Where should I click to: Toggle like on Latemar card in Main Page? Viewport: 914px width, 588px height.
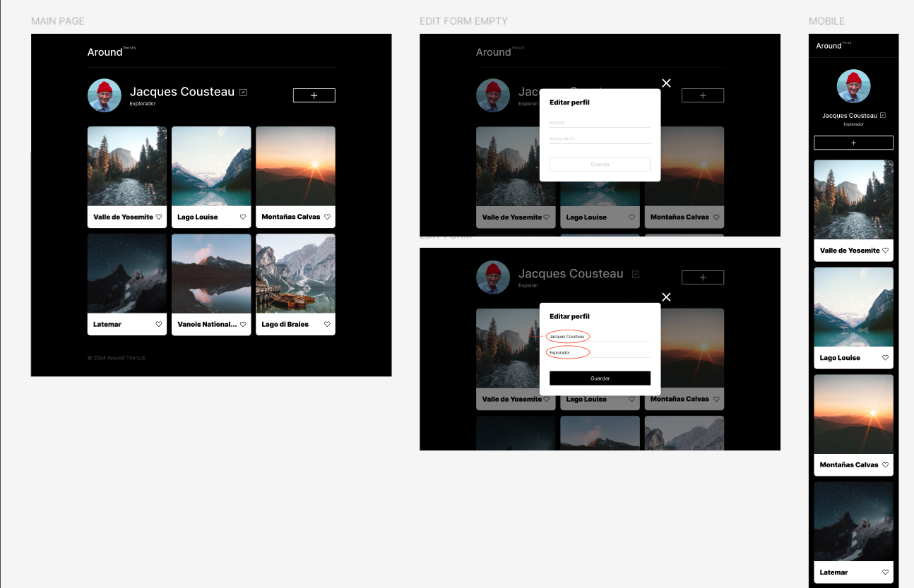[x=159, y=325]
